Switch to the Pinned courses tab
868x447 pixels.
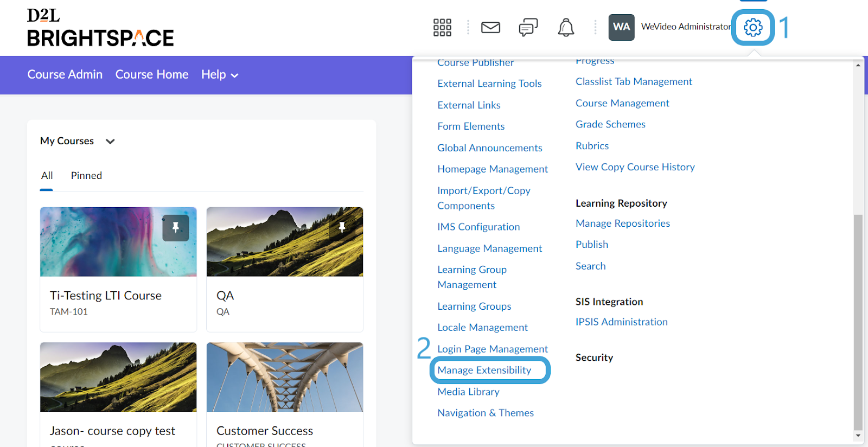coord(86,176)
